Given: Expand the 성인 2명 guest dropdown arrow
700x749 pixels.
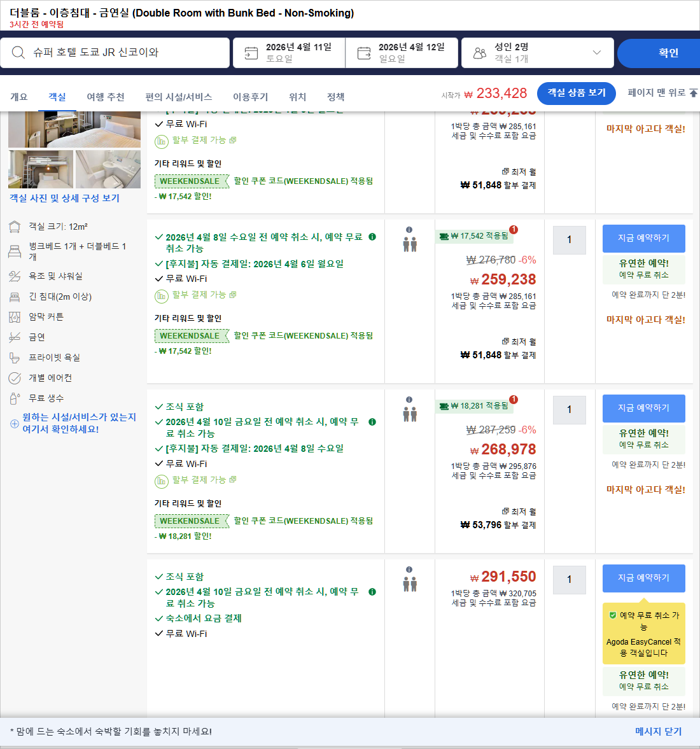Looking at the screenshot, I should point(597,53).
